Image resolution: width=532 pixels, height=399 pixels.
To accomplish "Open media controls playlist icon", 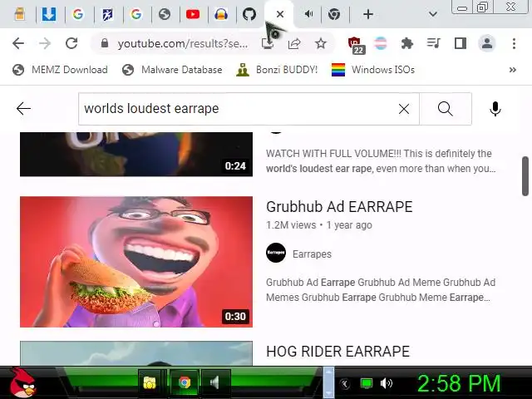I will (x=433, y=43).
